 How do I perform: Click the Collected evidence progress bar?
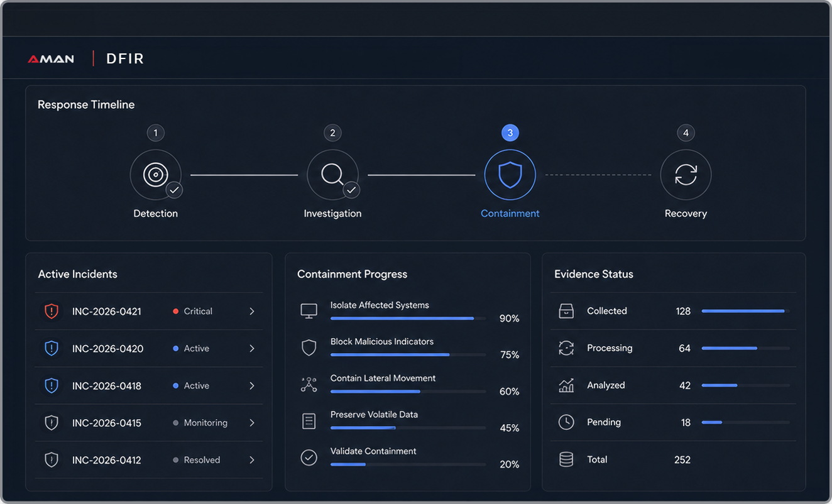(746, 311)
